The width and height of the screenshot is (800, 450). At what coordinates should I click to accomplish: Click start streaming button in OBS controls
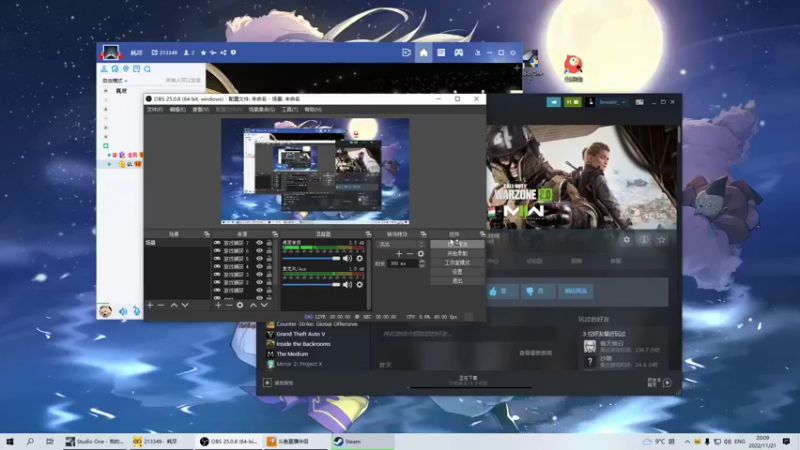pos(457,244)
